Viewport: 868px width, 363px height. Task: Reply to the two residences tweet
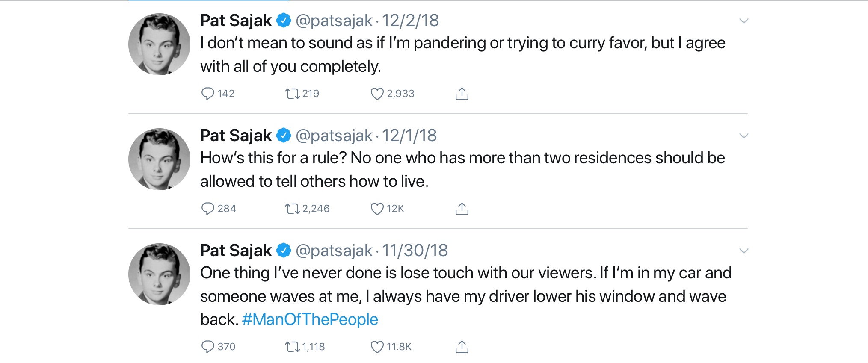pyautogui.click(x=208, y=209)
